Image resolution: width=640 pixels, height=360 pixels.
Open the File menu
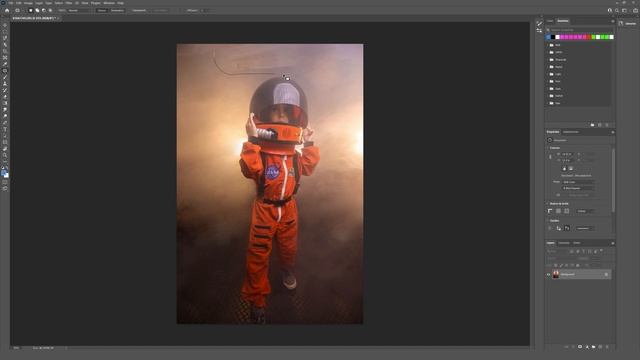[x=11, y=3]
